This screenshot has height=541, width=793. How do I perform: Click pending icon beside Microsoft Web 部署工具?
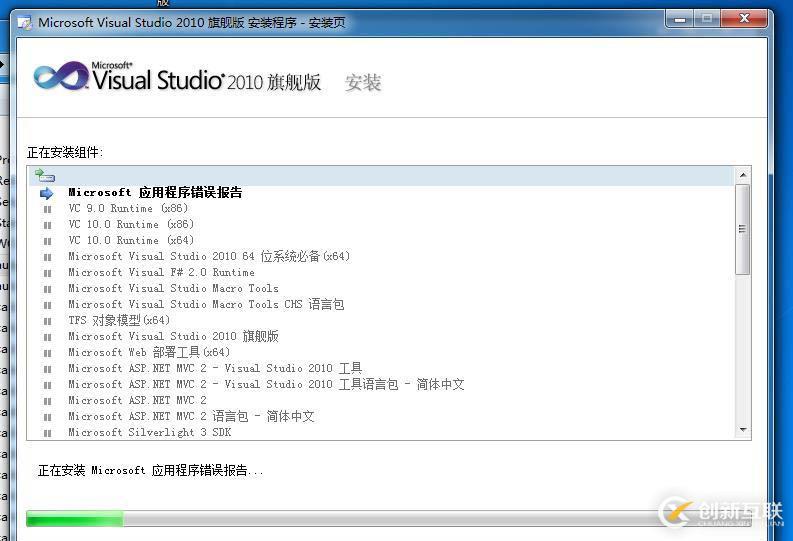tap(48, 353)
